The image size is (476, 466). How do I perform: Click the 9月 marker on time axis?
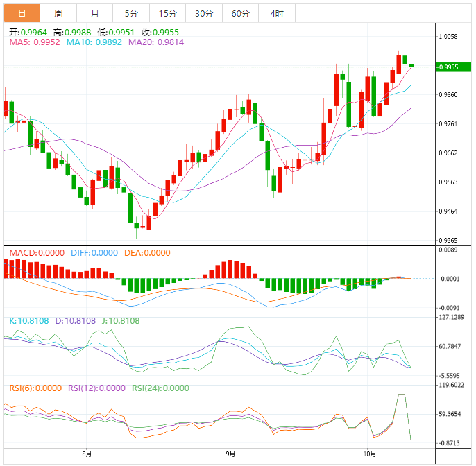[230, 454]
